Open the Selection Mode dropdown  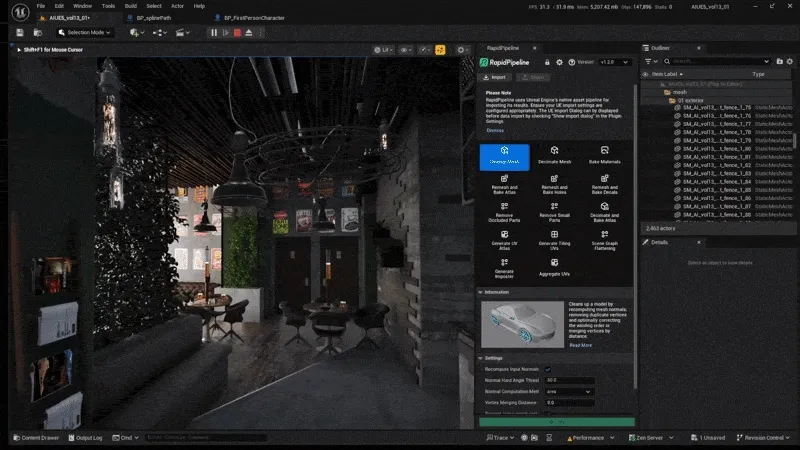87,33
